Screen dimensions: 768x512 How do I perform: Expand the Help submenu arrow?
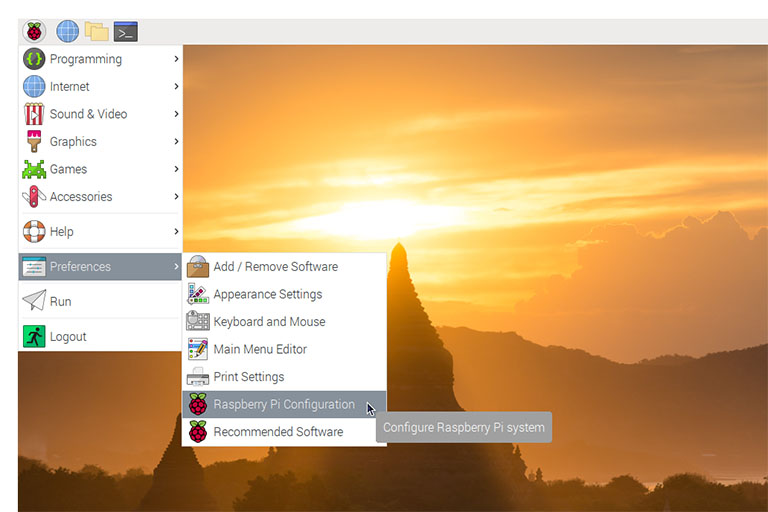(x=176, y=231)
